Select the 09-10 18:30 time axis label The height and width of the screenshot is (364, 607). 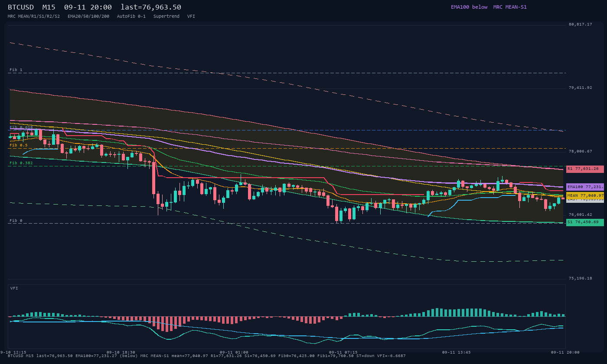121,352
